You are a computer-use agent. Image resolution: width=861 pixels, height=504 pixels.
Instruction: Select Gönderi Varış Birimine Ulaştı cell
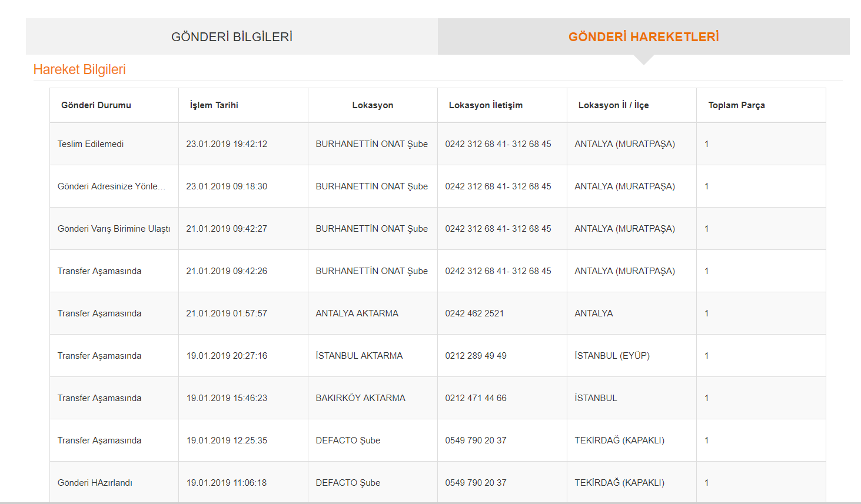[114, 229]
